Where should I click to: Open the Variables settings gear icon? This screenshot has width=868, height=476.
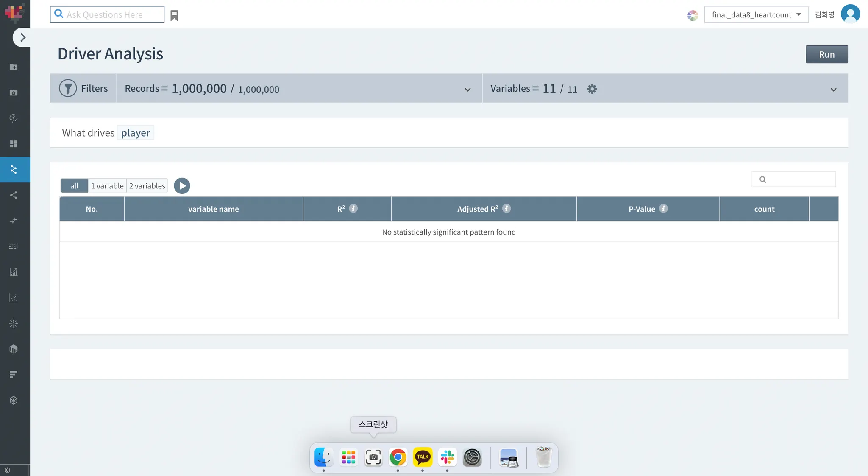coord(592,89)
